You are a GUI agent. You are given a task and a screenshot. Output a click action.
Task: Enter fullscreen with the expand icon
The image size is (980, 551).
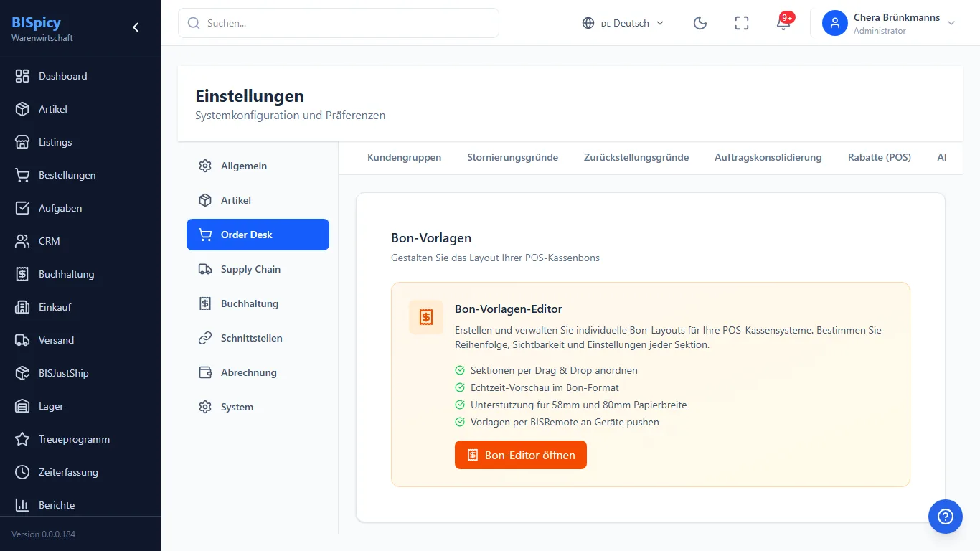(x=742, y=23)
